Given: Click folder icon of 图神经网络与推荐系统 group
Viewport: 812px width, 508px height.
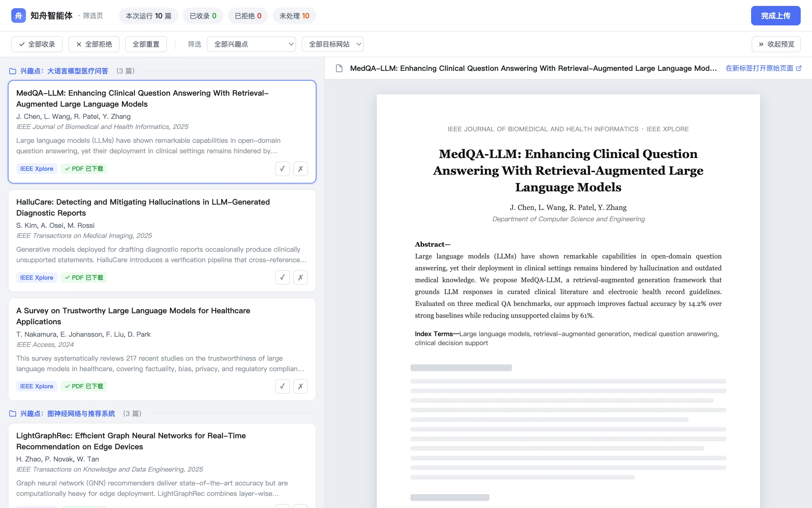Looking at the screenshot, I should [x=13, y=413].
